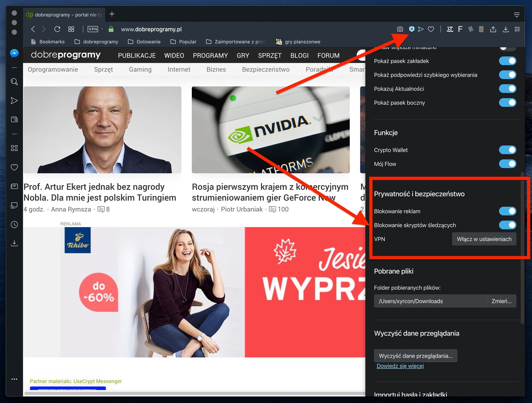This screenshot has height=403, width=532.
Task: Click the VPN badge in address bar
Action: tap(93, 29)
